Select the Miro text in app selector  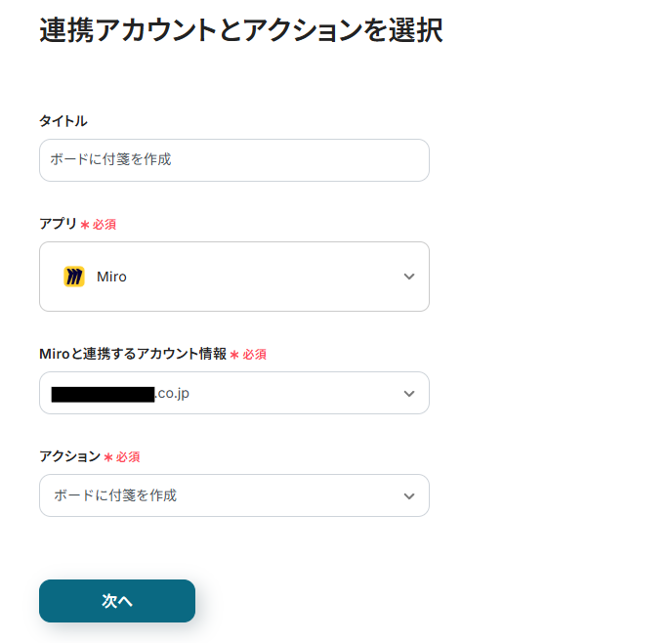pyautogui.click(x=111, y=277)
